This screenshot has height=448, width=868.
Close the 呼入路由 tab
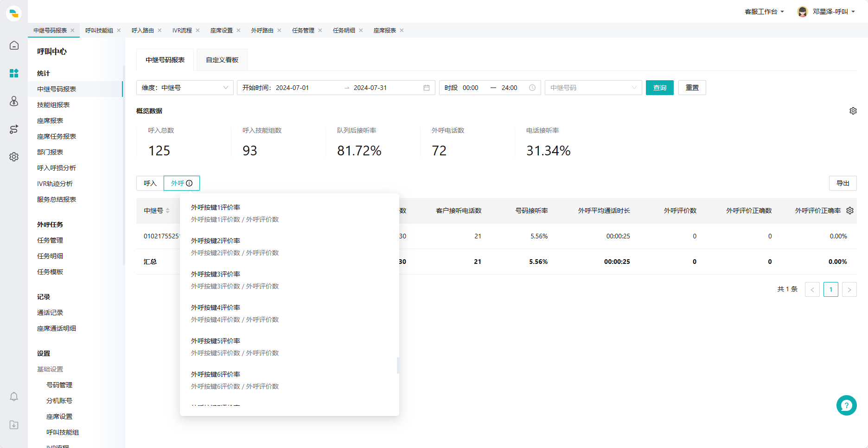pyautogui.click(x=160, y=30)
